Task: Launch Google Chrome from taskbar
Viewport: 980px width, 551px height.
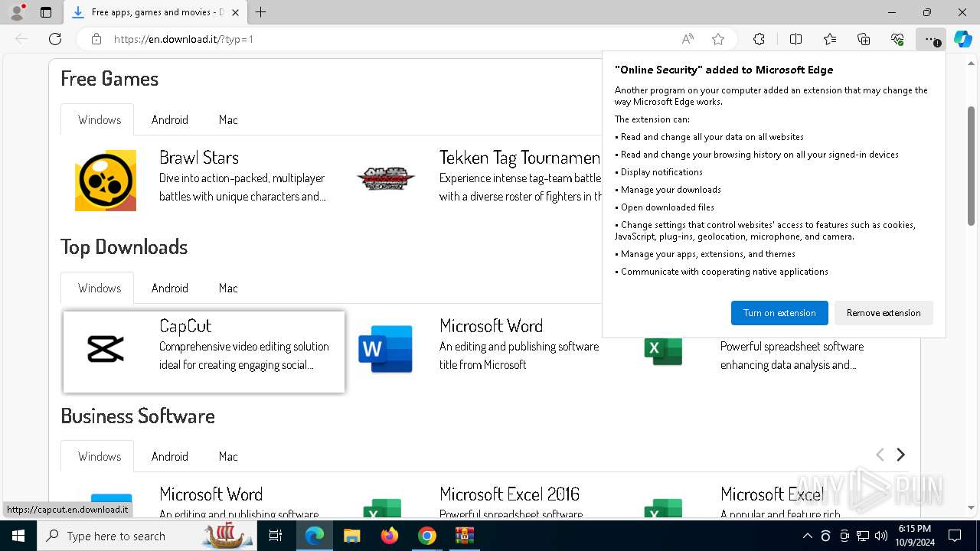Action: click(x=427, y=536)
